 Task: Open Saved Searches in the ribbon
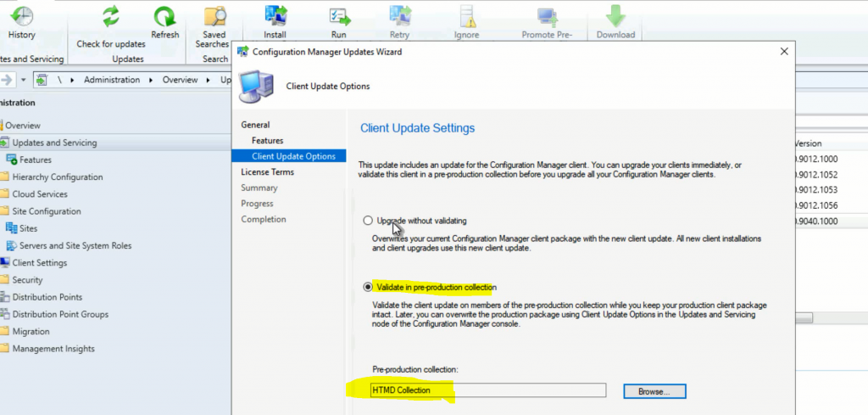[214, 16]
